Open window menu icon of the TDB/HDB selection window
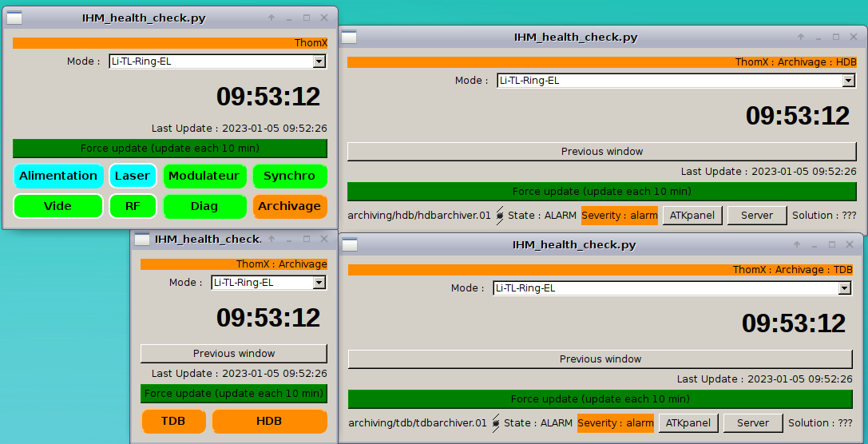The image size is (868, 444). 142,239
